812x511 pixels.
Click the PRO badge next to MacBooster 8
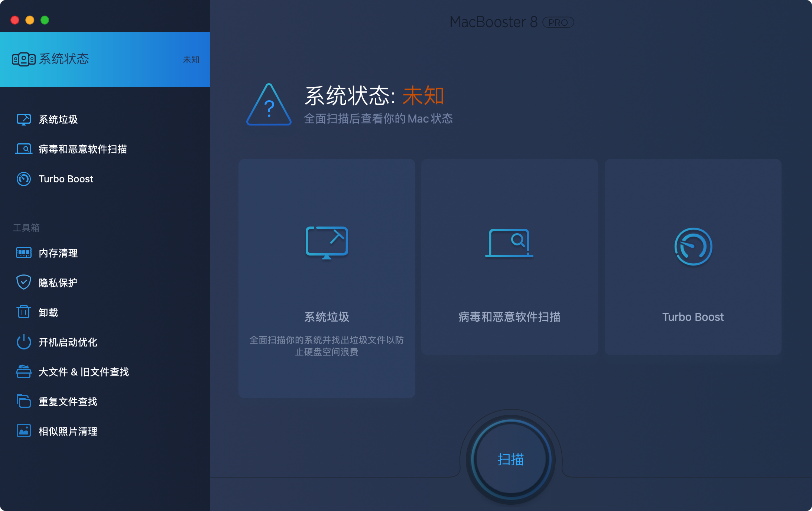pyautogui.click(x=558, y=23)
